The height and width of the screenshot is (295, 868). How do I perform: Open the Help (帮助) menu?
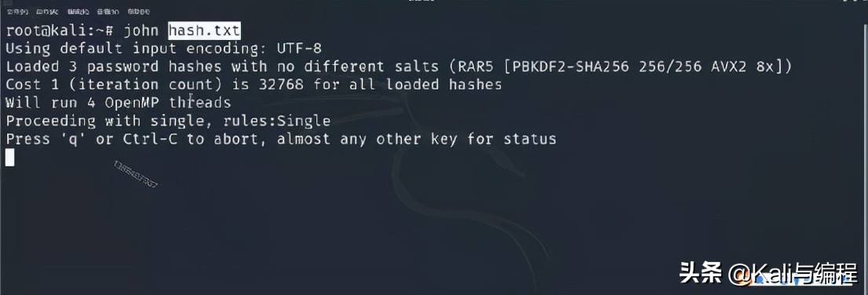tap(138, 12)
